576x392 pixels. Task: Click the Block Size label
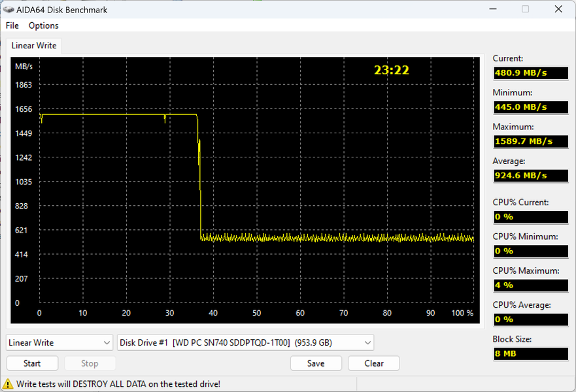(x=512, y=339)
